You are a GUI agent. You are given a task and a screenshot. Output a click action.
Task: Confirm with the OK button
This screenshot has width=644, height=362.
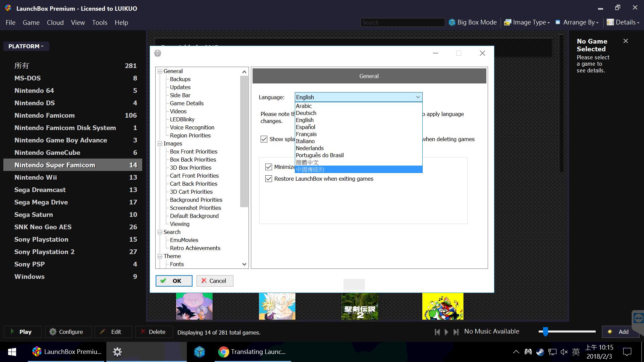pyautogui.click(x=174, y=281)
